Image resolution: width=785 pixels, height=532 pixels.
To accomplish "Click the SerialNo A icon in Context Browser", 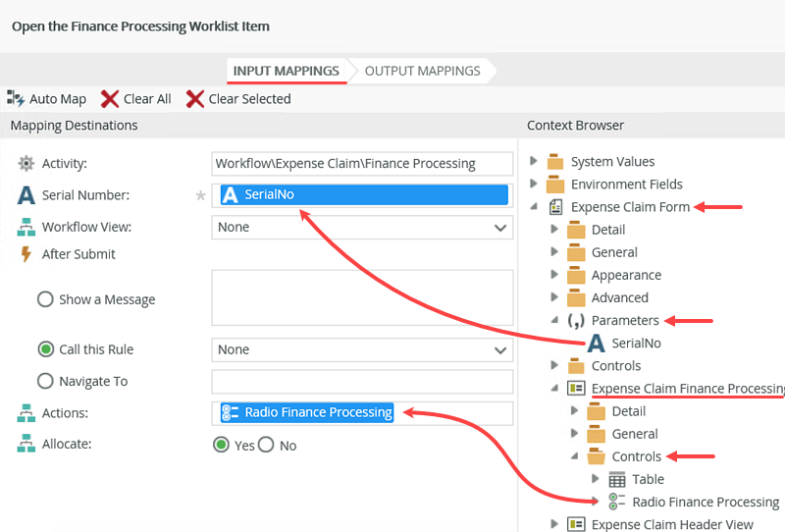I will 596,344.
